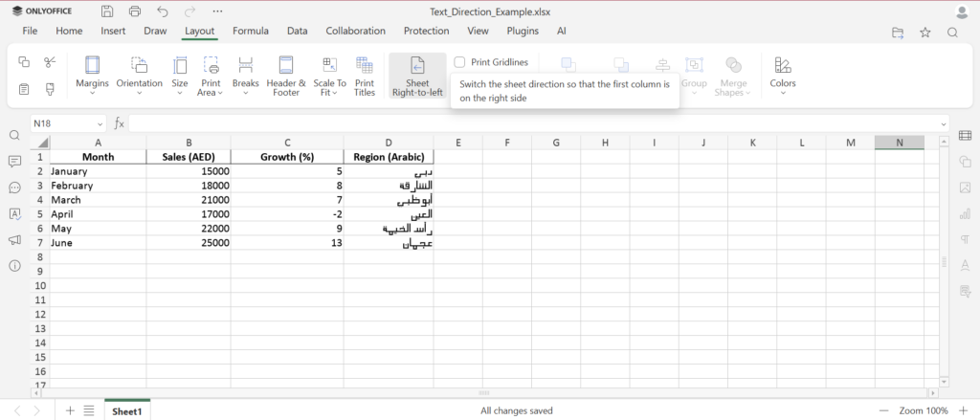The width and height of the screenshot is (980, 420).
Task: Open the Header & Footer settings
Action: [286, 77]
